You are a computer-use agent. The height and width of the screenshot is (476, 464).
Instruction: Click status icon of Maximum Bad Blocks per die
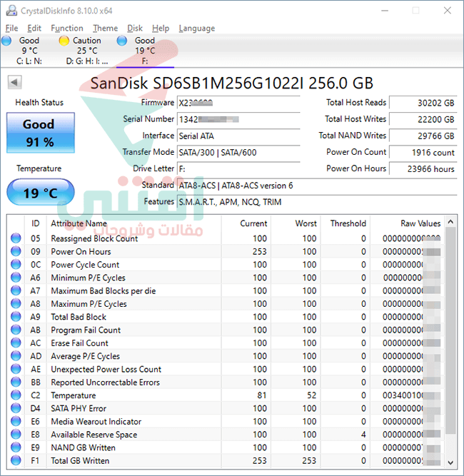[x=16, y=290]
